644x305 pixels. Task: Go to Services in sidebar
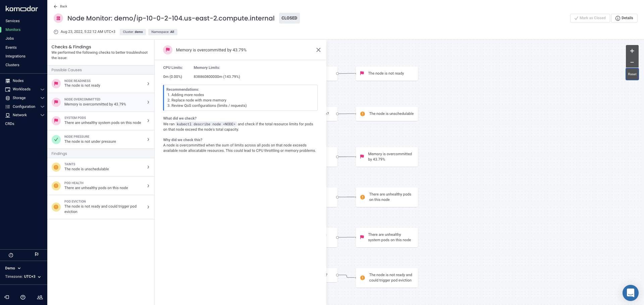point(13,21)
